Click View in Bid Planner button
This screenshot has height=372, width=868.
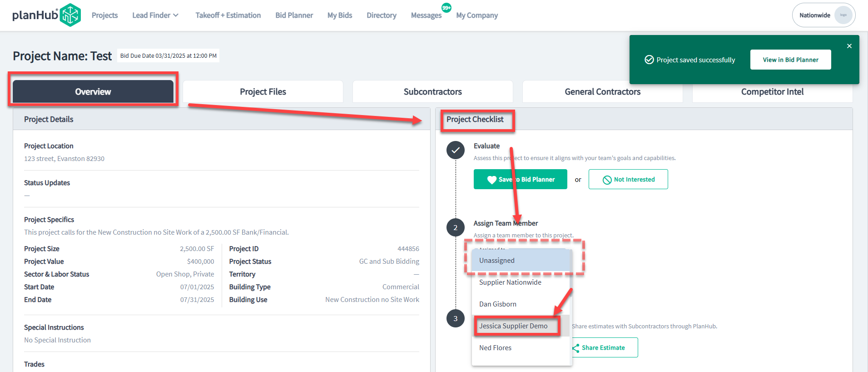[790, 60]
